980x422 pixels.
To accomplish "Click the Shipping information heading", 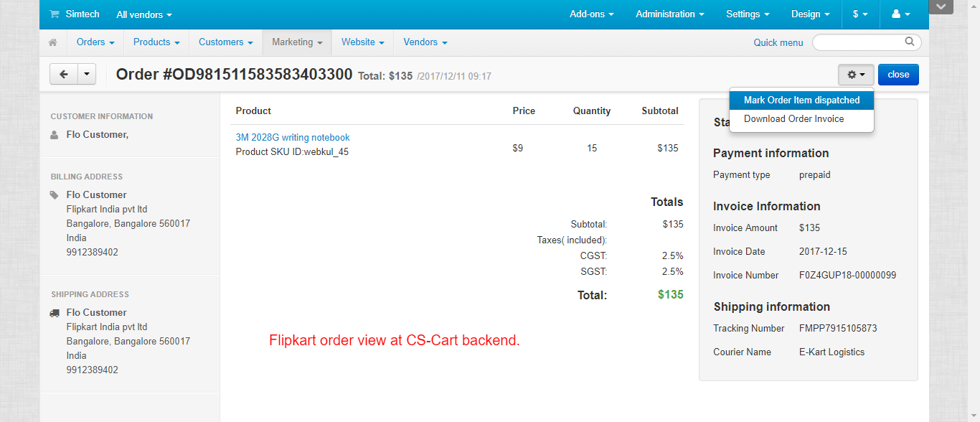I will coord(772,307).
